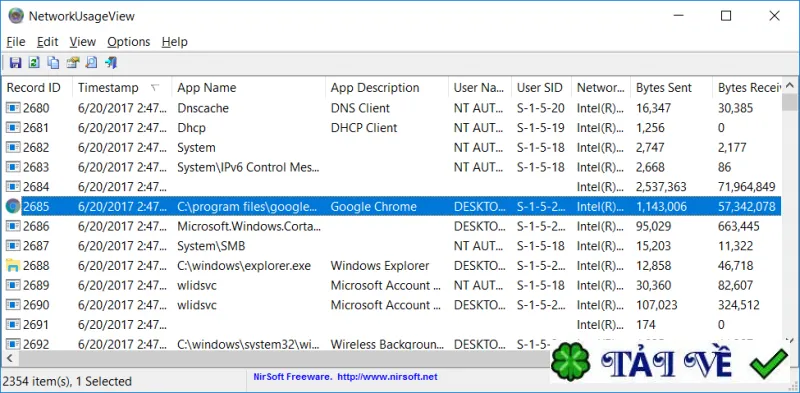Sort by the Network Adapter column header
800x393 pixels.
click(x=601, y=88)
